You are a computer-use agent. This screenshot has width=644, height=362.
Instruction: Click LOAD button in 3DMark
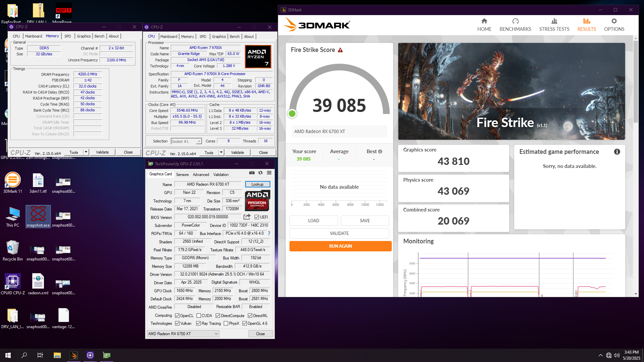pyautogui.click(x=314, y=221)
